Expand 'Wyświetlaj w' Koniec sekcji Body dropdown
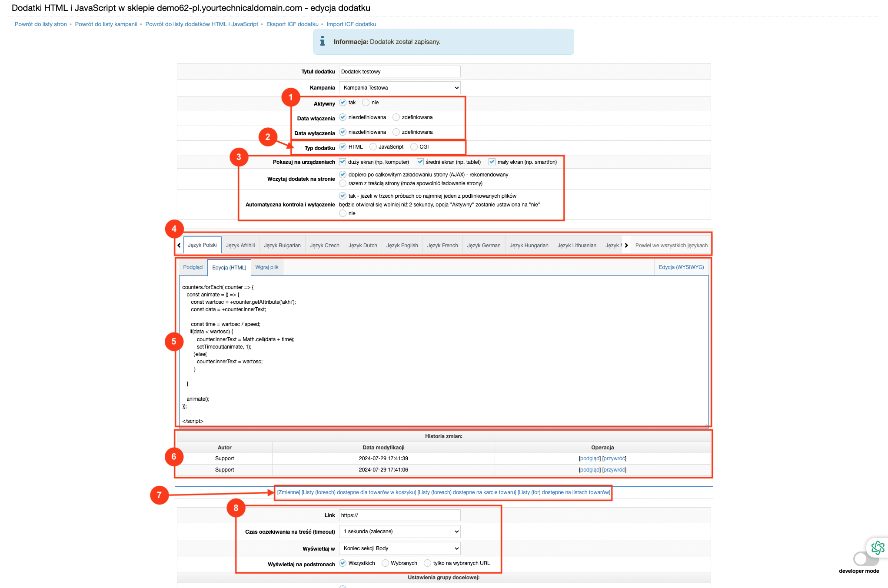This screenshot has width=888, height=588. pyautogui.click(x=399, y=548)
